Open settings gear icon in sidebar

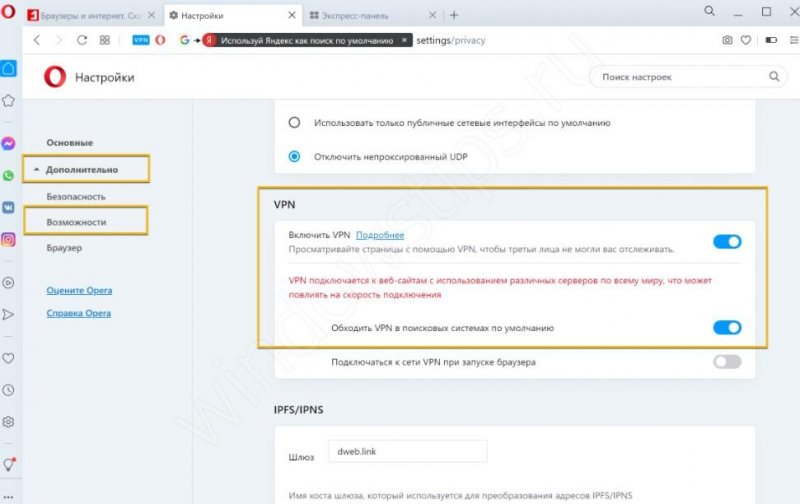point(8,422)
